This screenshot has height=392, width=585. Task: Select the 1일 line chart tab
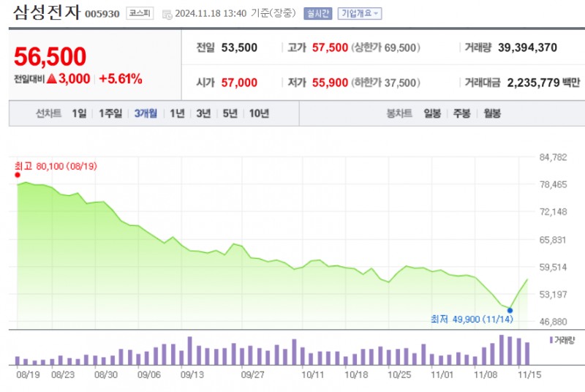tap(79, 113)
